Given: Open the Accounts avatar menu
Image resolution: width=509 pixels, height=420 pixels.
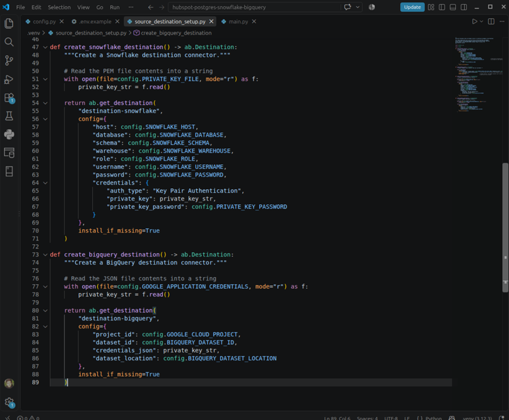Looking at the screenshot, I should coord(9,383).
